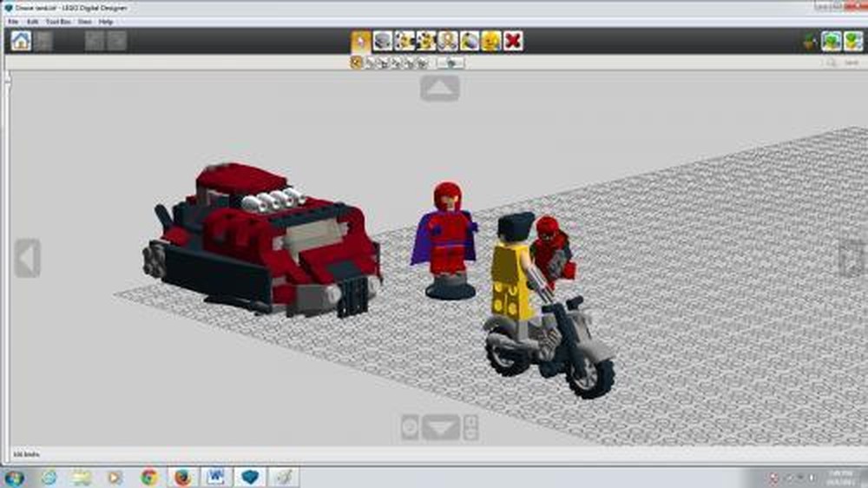
Task: Choose the Clone tool
Action: click(383, 42)
